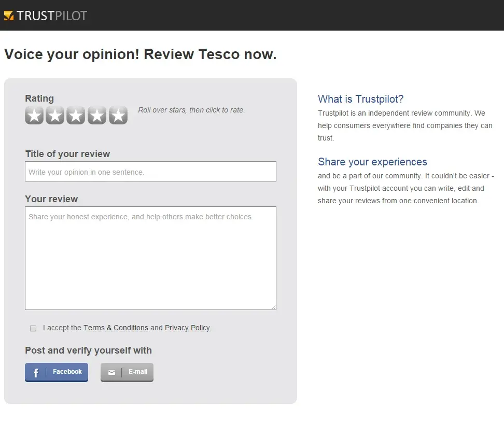Open the Terms & Conditions link

[x=116, y=328]
